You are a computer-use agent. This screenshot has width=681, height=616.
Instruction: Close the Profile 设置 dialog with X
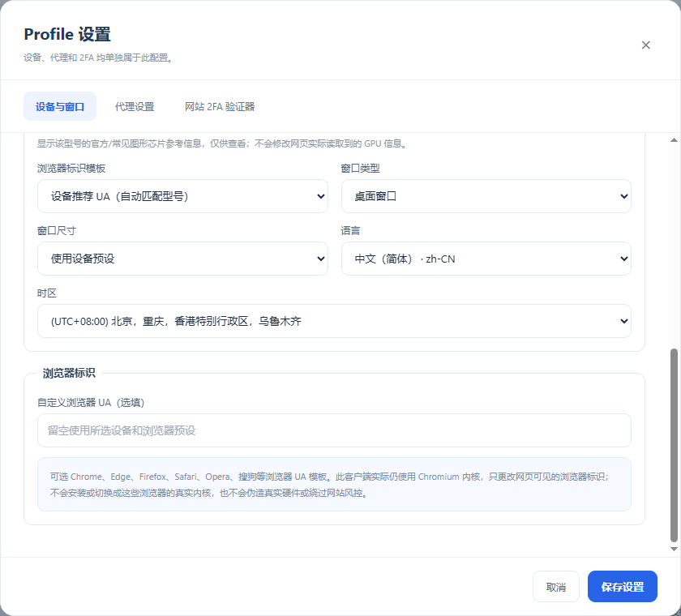[646, 45]
